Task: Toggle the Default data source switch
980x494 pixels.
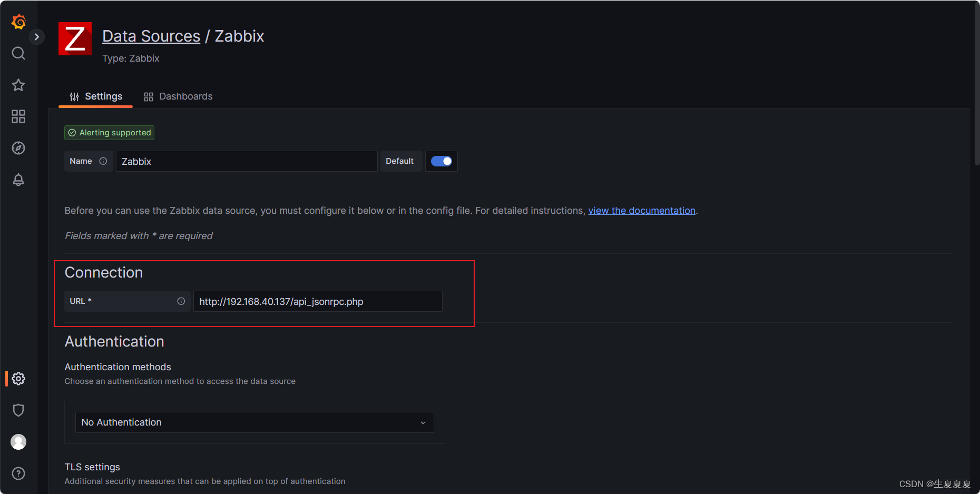Action: [442, 161]
